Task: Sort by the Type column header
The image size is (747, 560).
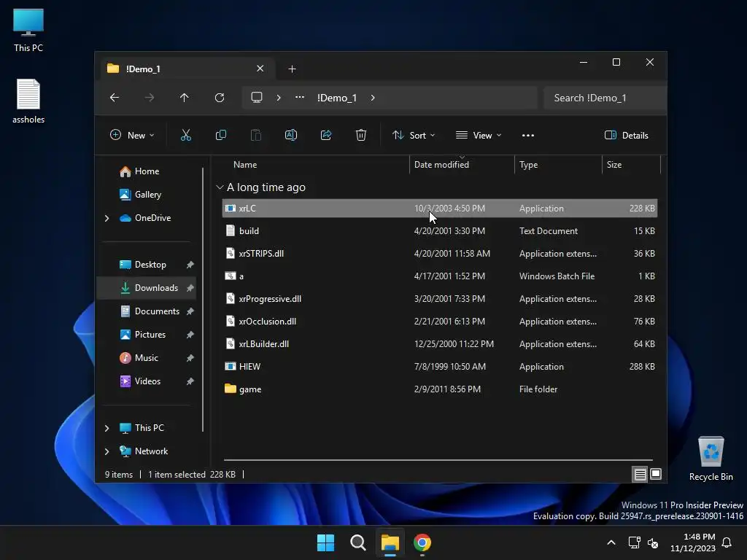Action: point(558,165)
